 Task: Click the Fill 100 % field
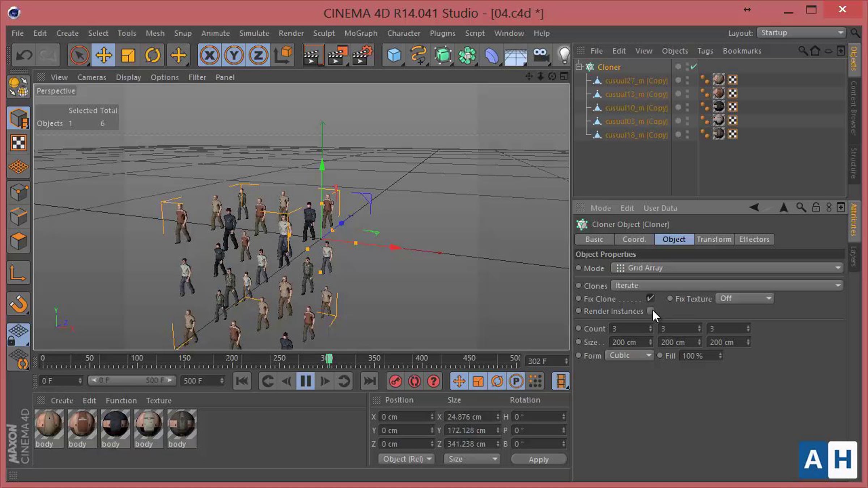(701, 356)
